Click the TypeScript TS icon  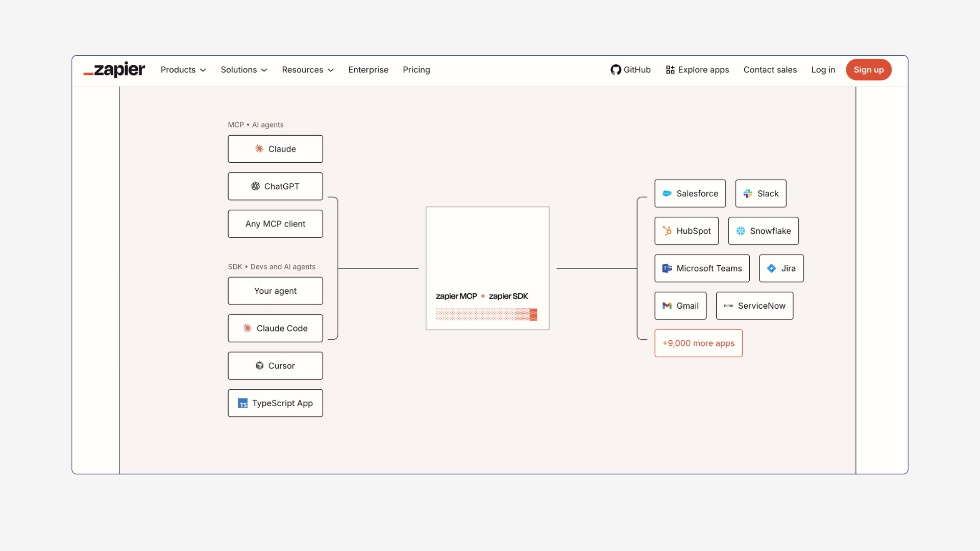pos(243,403)
